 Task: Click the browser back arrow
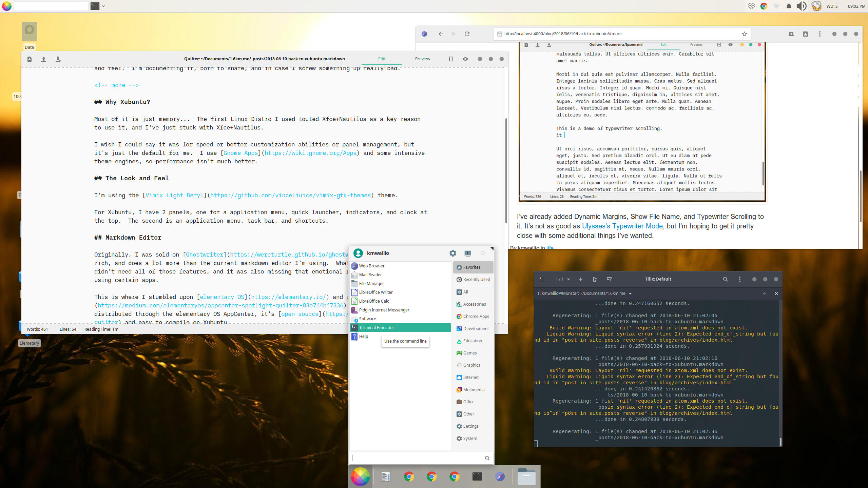point(440,34)
